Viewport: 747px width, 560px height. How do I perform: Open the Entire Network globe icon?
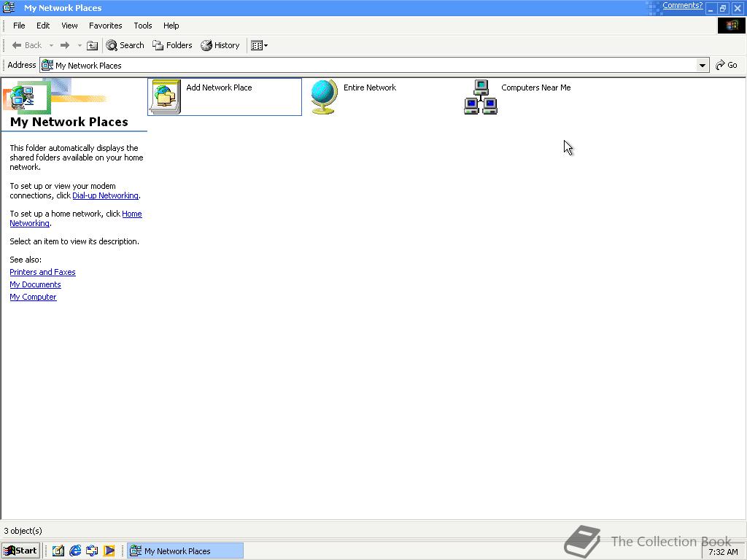tap(324, 97)
